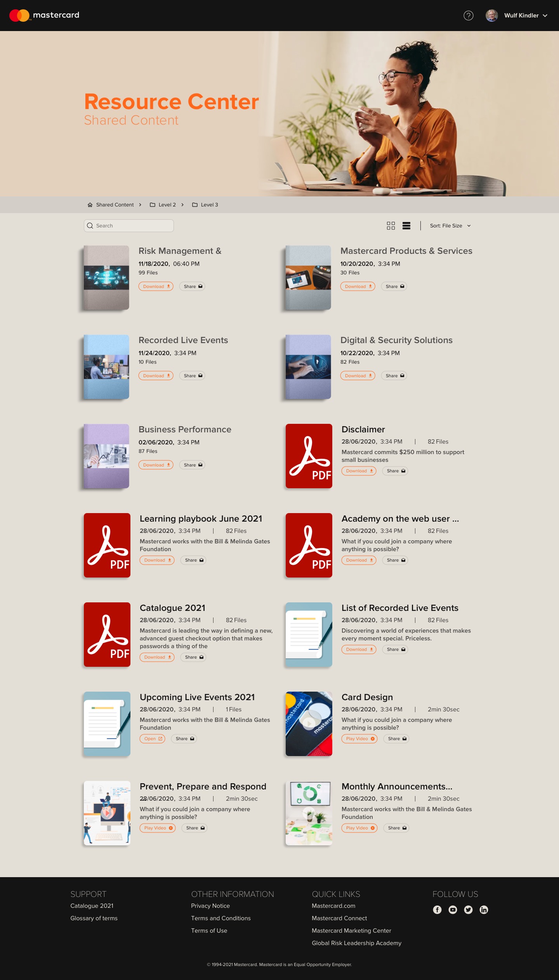Switch to grid view layout
Screen dimensions: 559x980
click(x=391, y=225)
